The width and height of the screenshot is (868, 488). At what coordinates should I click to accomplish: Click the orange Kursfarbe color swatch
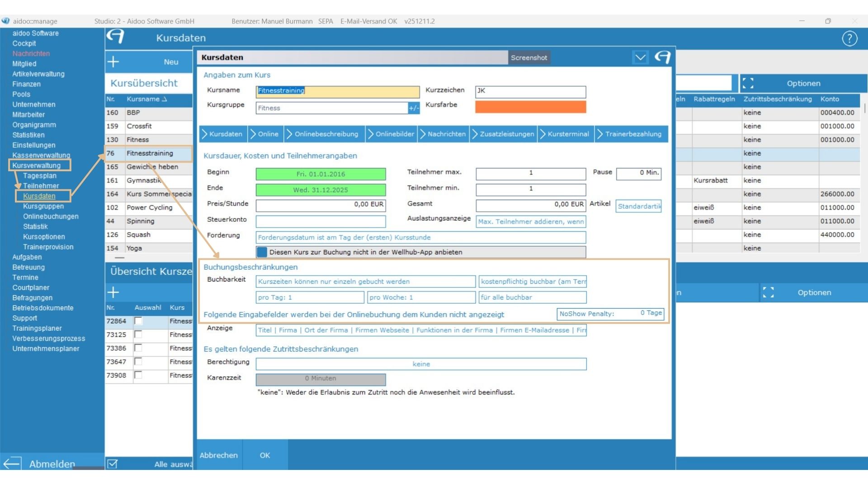[530, 107]
